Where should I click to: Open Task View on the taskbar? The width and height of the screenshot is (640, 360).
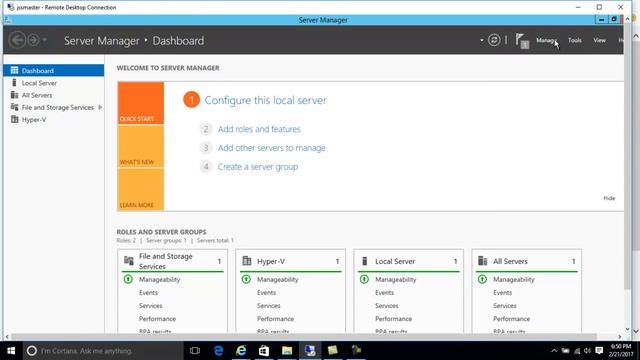click(195, 351)
